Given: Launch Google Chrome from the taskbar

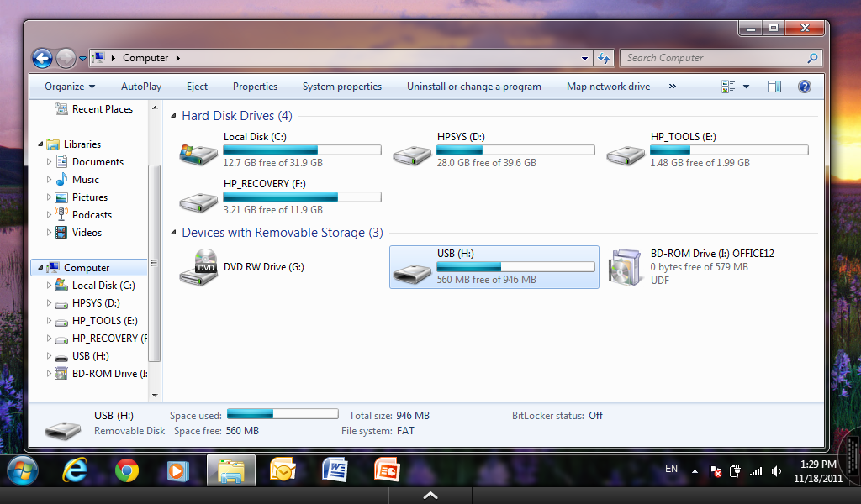Looking at the screenshot, I should [126, 471].
